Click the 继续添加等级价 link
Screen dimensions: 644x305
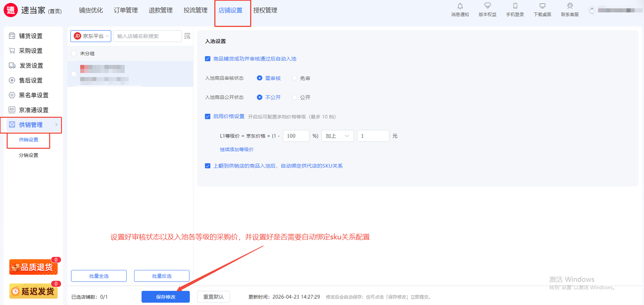tap(237, 149)
